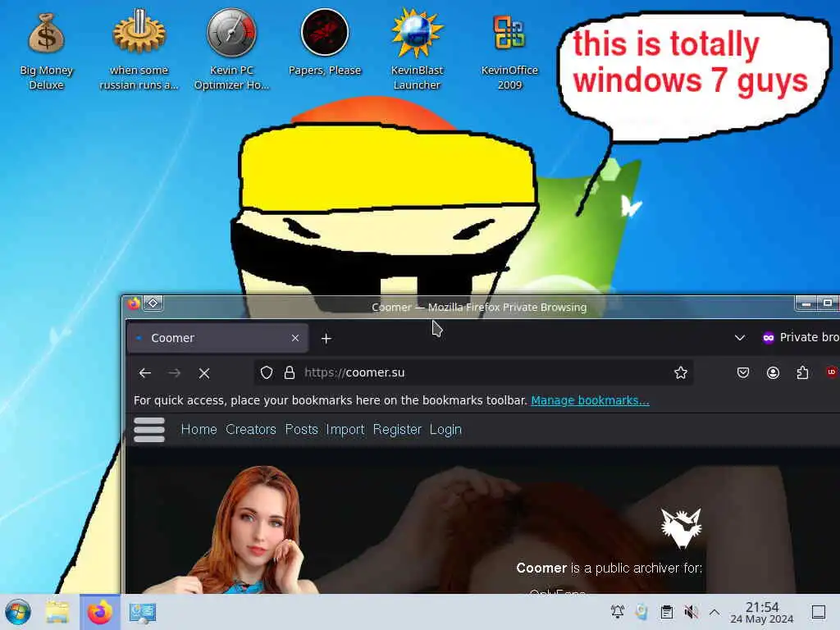
Task: Open the Big Money Deluxe desktop icon
Action: (46, 50)
